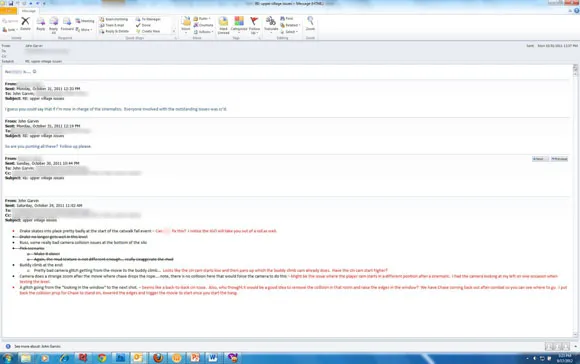Reply with a Meeting request

pyautogui.click(x=85, y=21)
